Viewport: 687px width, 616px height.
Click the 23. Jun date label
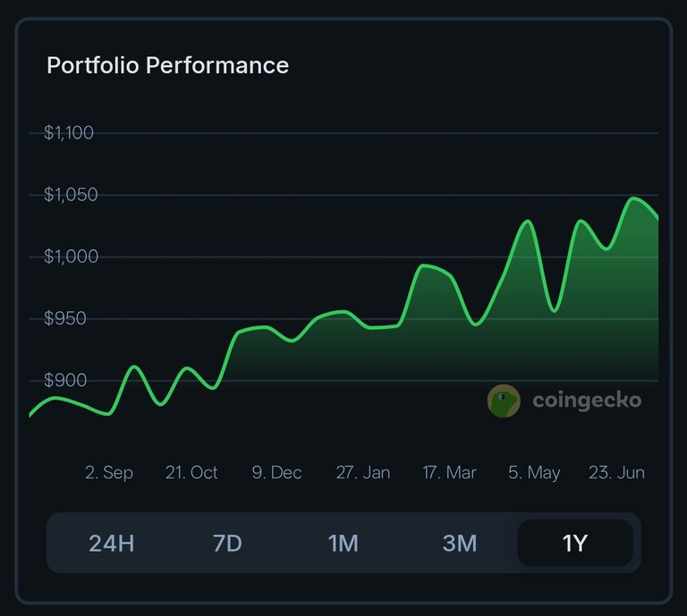click(616, 472)
